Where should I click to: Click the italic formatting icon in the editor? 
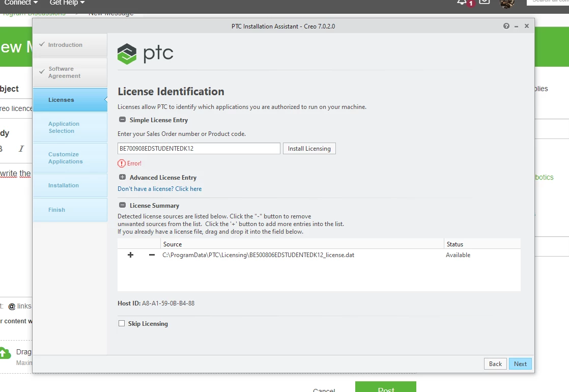point(21,149)
